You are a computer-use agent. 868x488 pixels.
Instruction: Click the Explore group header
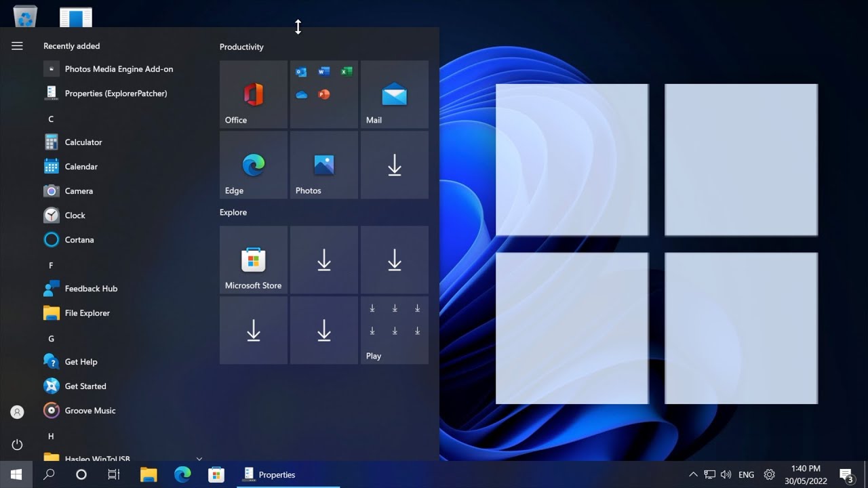pos(233,212)
